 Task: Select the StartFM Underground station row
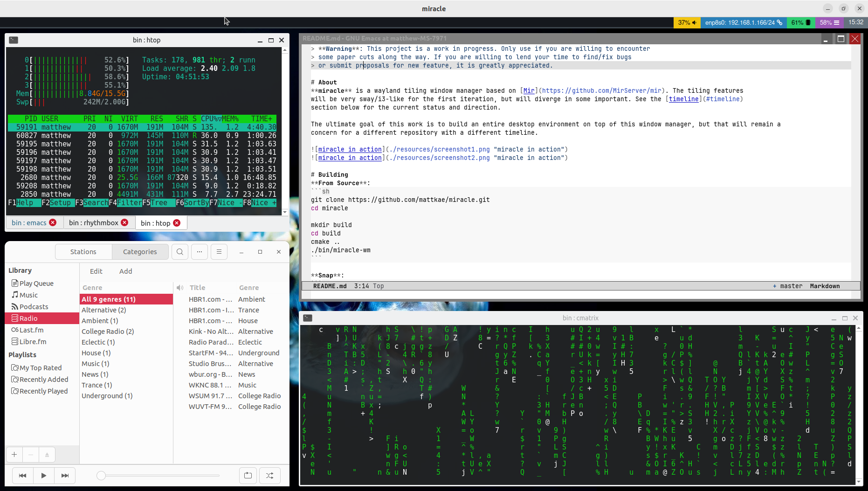(232, 353)
